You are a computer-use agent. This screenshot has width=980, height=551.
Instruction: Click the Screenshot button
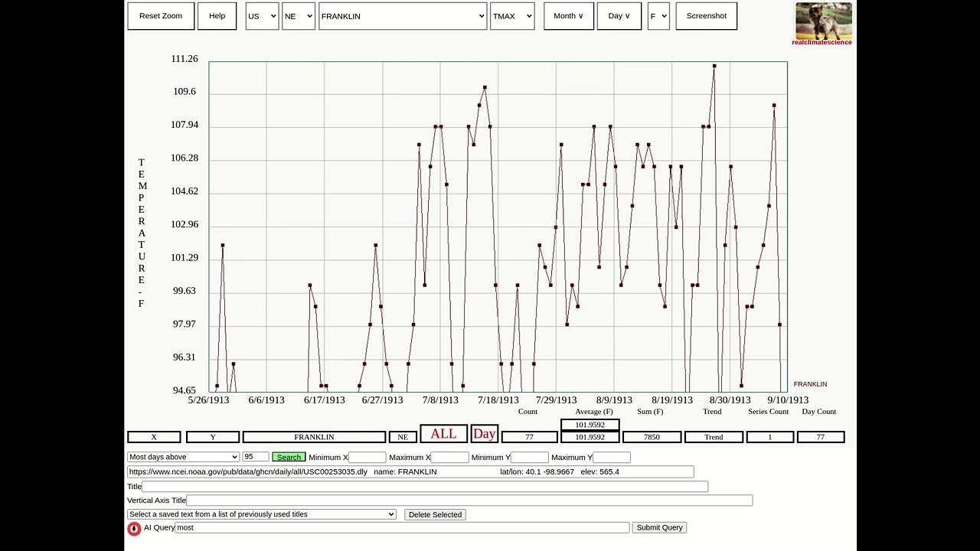pyautogui.click(x=707, y=16)
